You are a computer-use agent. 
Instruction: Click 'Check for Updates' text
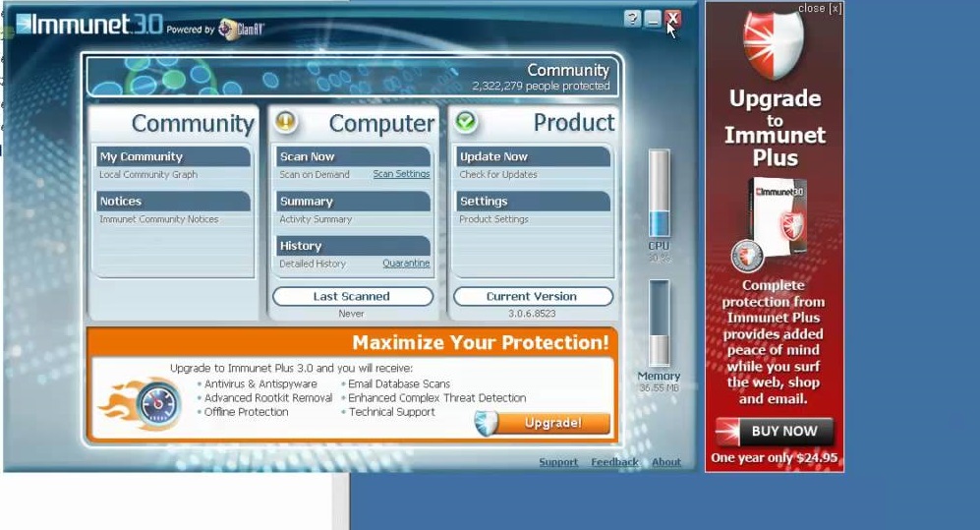pyautogui.click(x=498, y=174)
